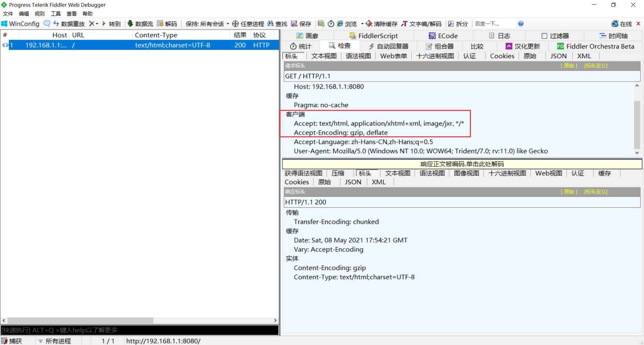This screenshot has width=644, height=345.
Task: Open request Cookies inspector tab
Action: click(502, 56)
